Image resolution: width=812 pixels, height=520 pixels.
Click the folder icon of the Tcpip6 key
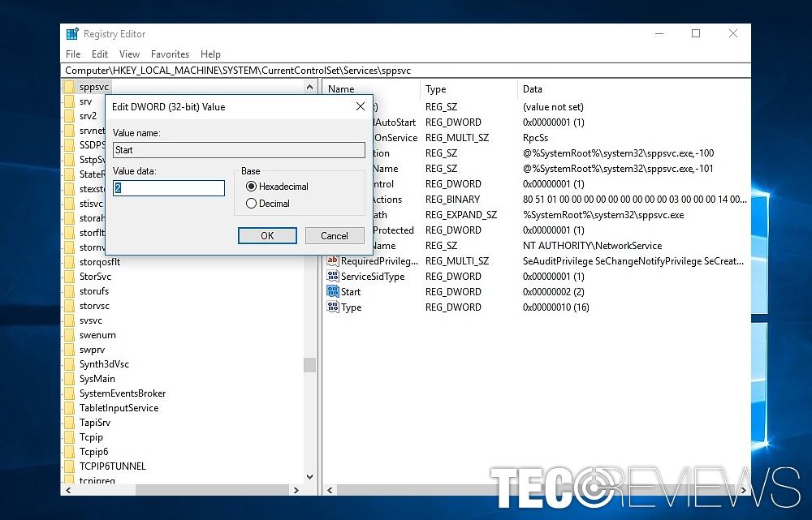pyautogui.click(x=69, y=452)
